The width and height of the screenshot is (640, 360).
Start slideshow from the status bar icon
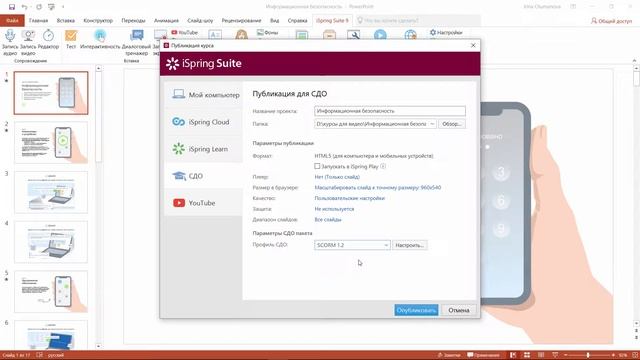click(x=555, y=355)
